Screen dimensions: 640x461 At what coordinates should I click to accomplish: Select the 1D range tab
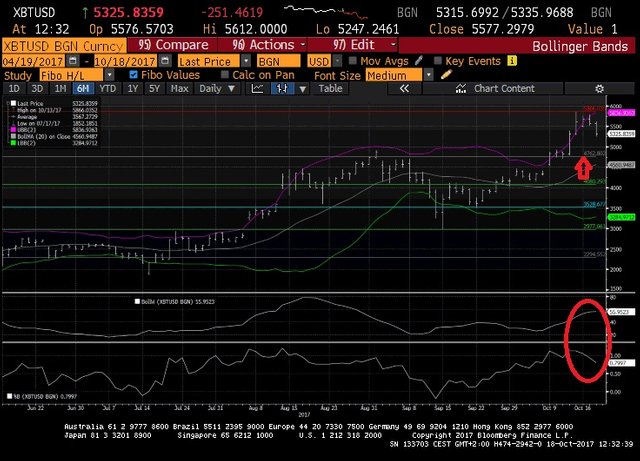pyautogui.click(x=14, y=89)
